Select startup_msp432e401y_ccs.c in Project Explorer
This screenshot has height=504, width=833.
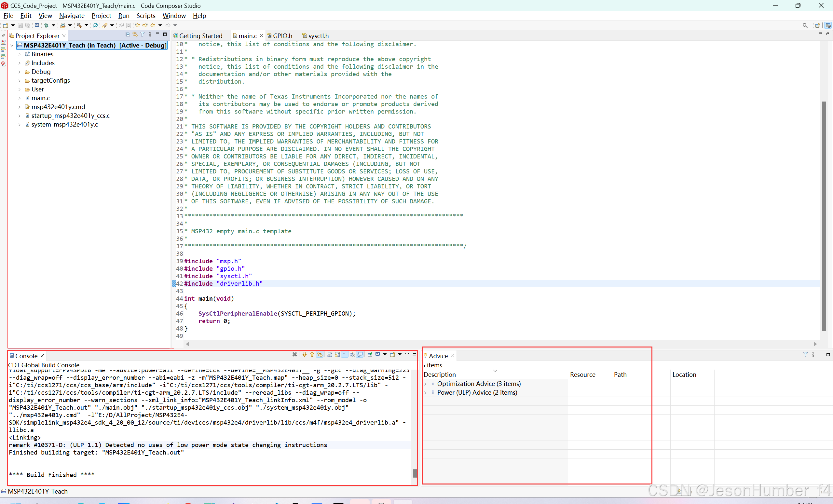tap(70, 116)
